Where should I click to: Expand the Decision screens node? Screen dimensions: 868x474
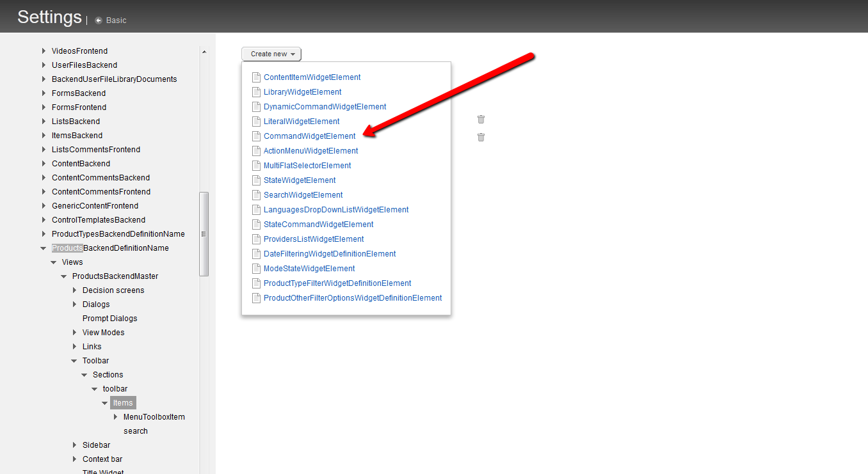[74, 290]
